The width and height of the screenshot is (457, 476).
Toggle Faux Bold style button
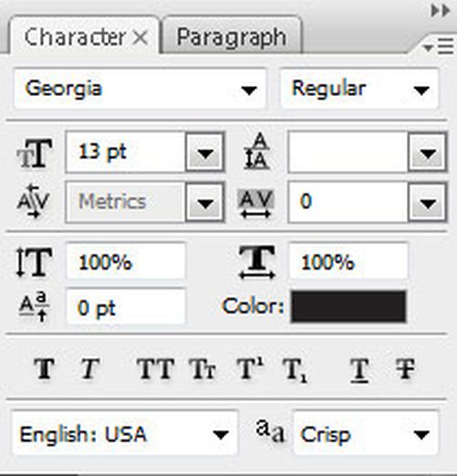click(45, 368)
